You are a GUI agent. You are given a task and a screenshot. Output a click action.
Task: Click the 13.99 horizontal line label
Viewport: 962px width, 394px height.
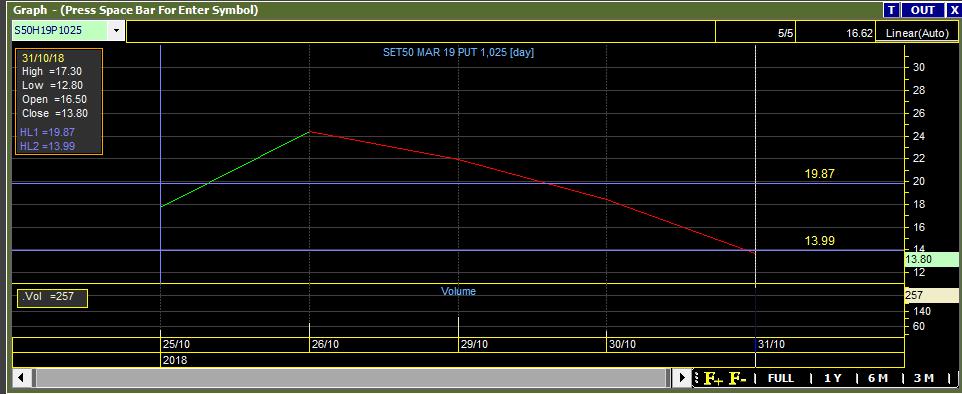pos(820,241)
